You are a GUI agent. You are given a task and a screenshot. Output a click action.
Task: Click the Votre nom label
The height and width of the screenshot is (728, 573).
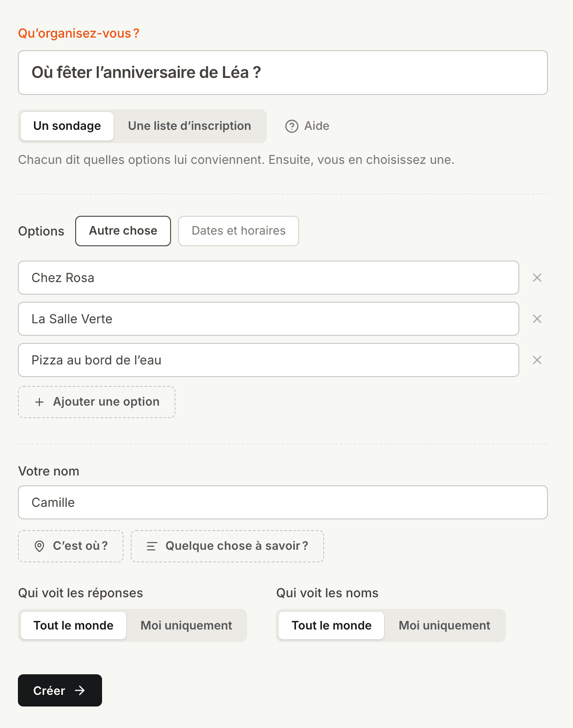49,471
